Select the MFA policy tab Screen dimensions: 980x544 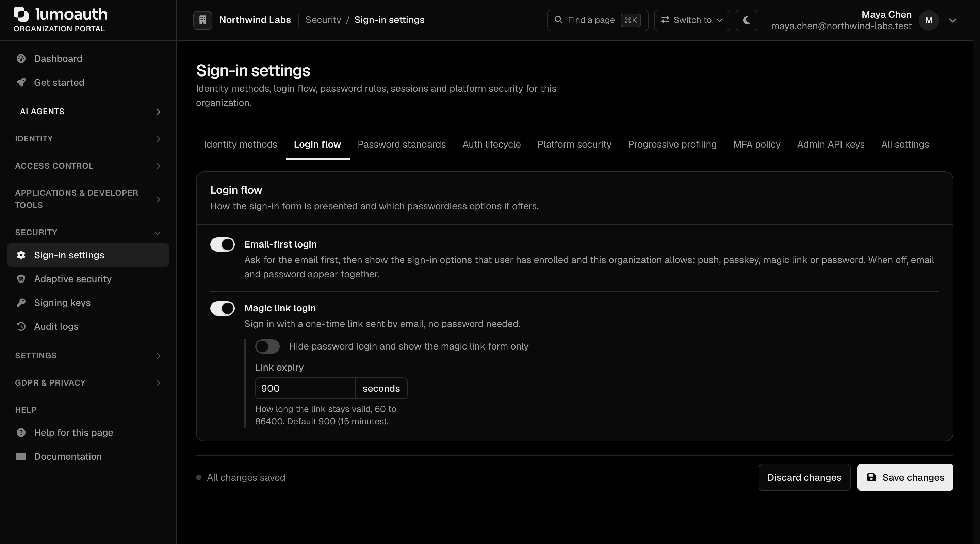click(x=757, y=144)
